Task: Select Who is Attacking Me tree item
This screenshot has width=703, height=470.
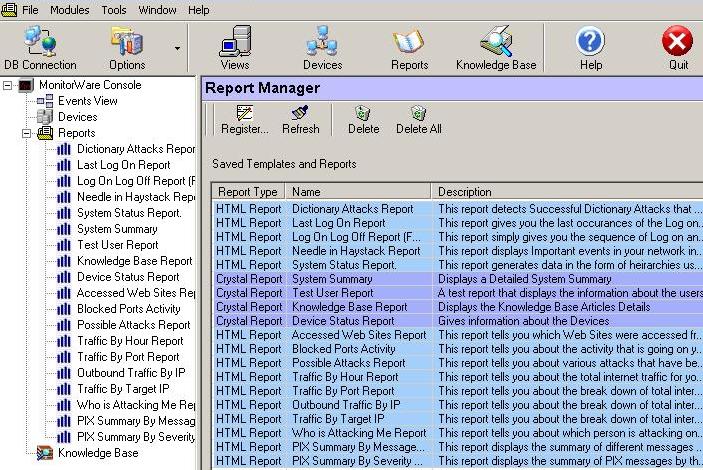Action: [136, 405]
